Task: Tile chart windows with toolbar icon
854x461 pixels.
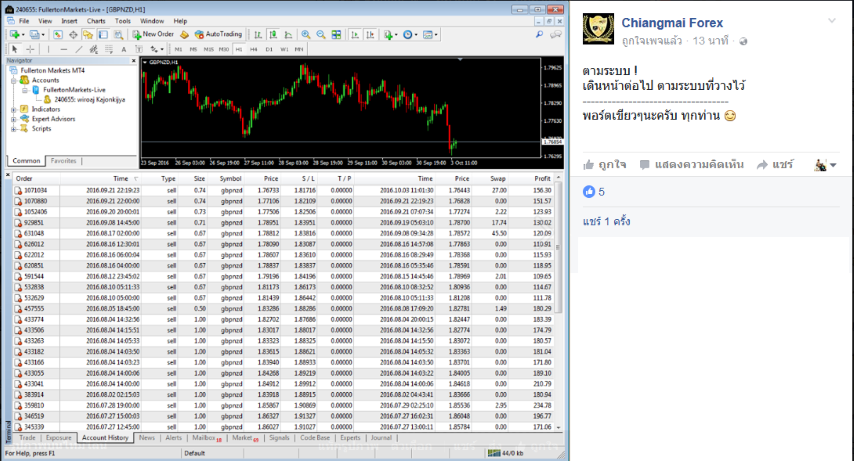Action: (x=336, y=34)
